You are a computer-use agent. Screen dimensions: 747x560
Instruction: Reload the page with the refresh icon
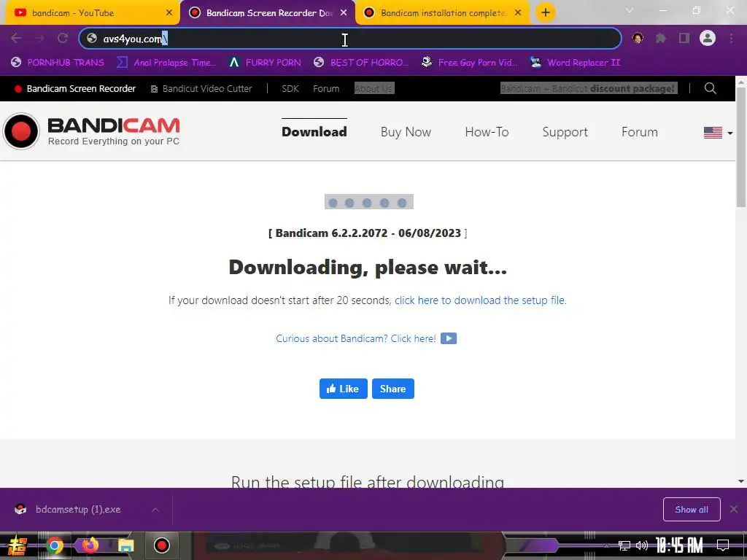[x=63, y=38]
